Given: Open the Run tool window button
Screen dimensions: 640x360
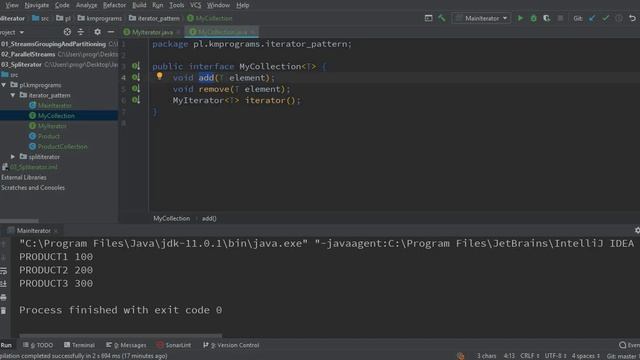Looking at the screenshot, I should point(7,345).
